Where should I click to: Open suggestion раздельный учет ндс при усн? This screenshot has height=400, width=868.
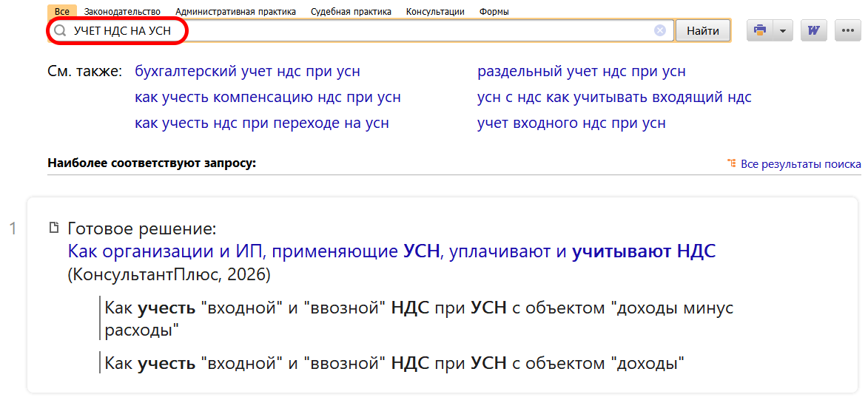pyautogui.click(x=581, y=72)
